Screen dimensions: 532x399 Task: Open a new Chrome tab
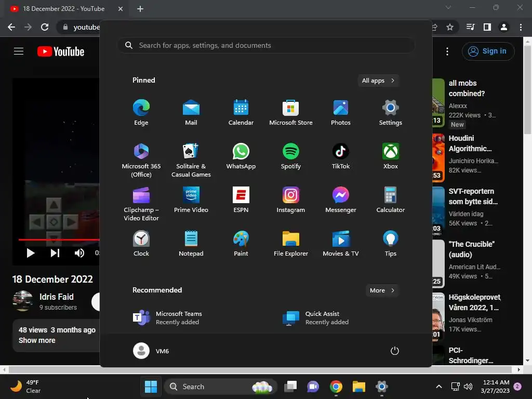(140, 9)
